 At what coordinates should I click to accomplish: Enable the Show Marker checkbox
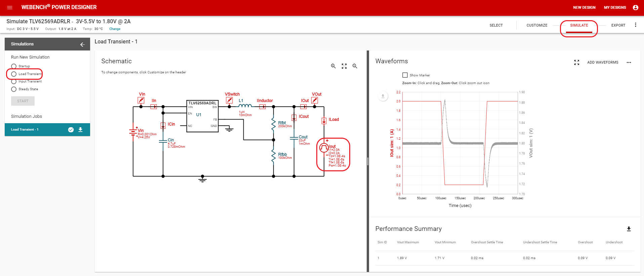click(405, 75)
